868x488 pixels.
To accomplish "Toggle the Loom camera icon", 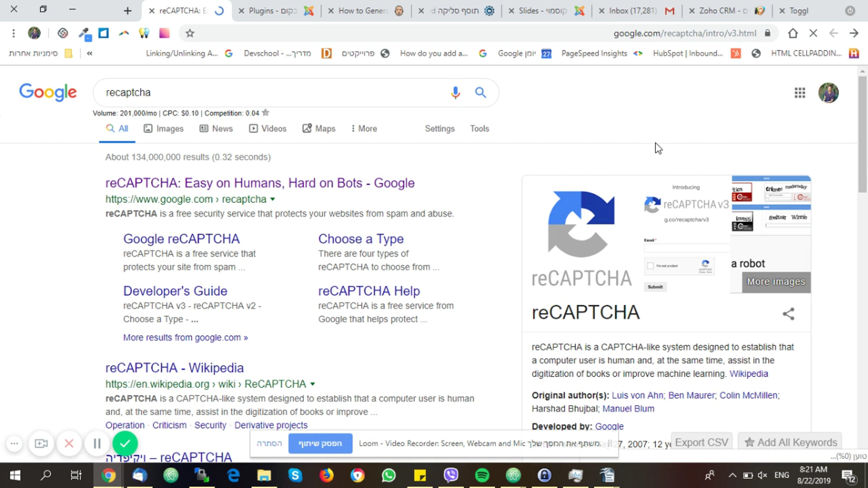I will pyautogui.click(x=41, y=444).
